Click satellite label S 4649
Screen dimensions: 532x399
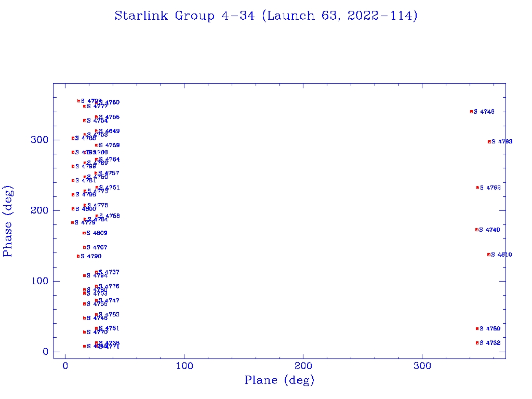point(109,131)
